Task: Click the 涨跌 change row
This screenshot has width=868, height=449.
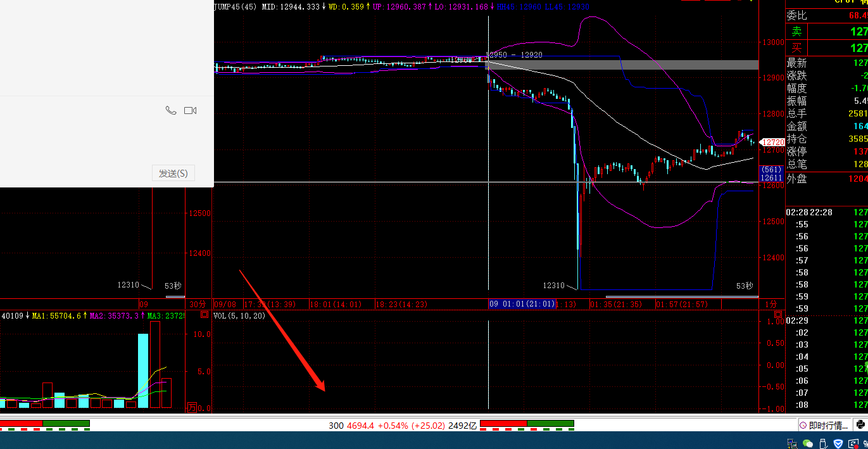Action: pyautogui.click(x=827, y=75)
